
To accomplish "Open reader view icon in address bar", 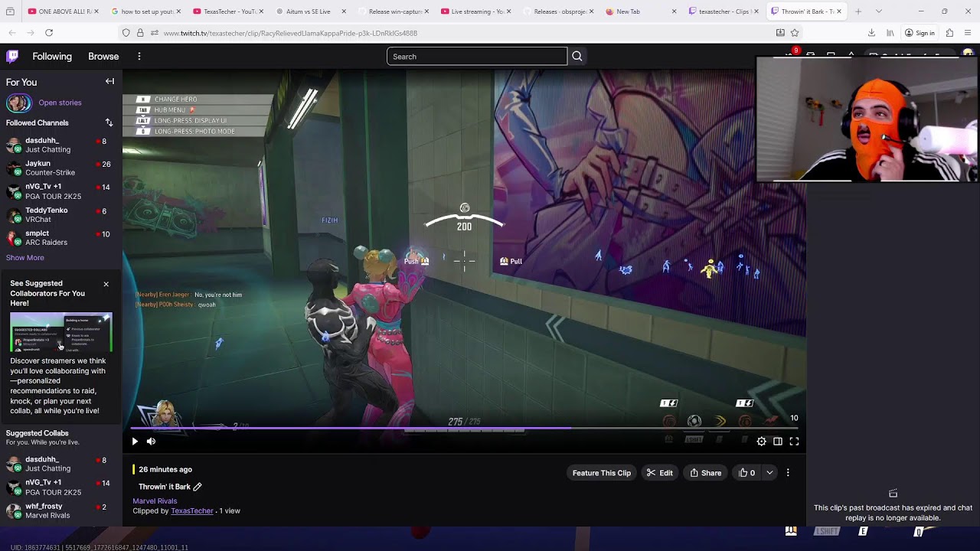I will [780, 33].
